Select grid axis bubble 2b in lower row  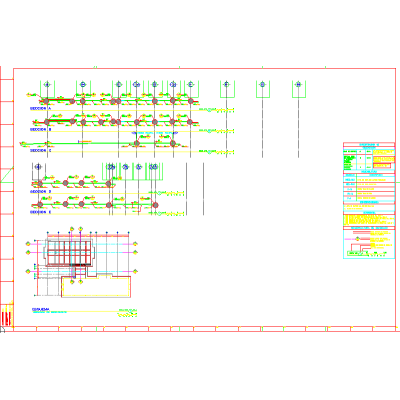pyautogui.click(x=125, y=167)
